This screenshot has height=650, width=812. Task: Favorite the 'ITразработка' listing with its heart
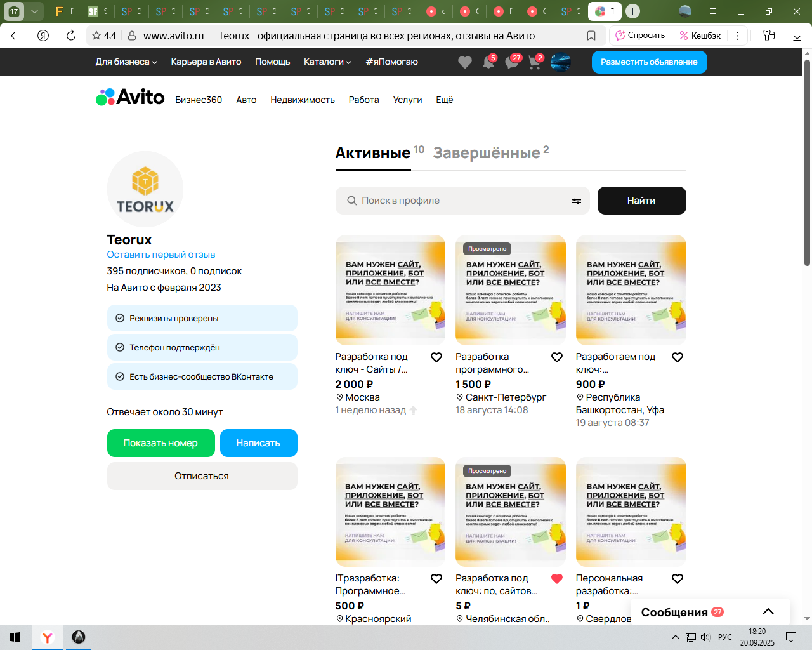coord(436,579)
